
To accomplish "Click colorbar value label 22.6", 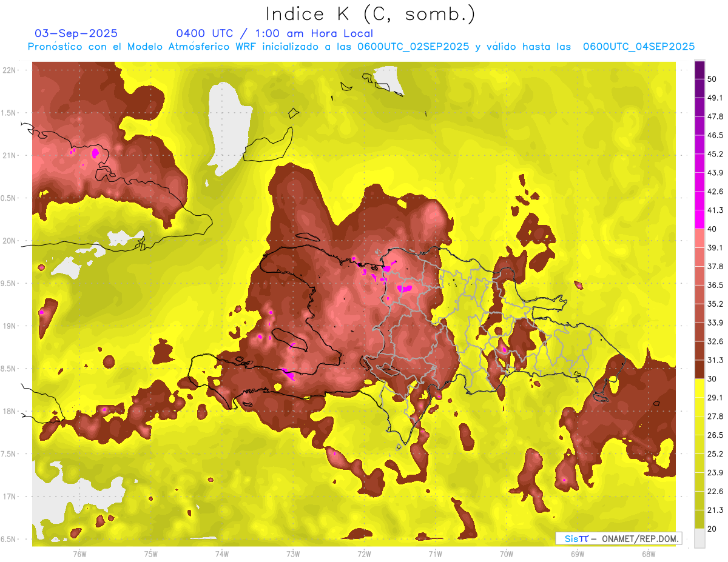I will tap(715, 491).
